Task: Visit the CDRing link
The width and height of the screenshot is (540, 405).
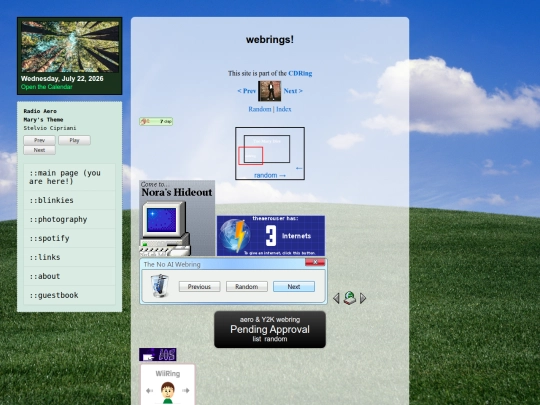Action: click(x=300, y=73)
